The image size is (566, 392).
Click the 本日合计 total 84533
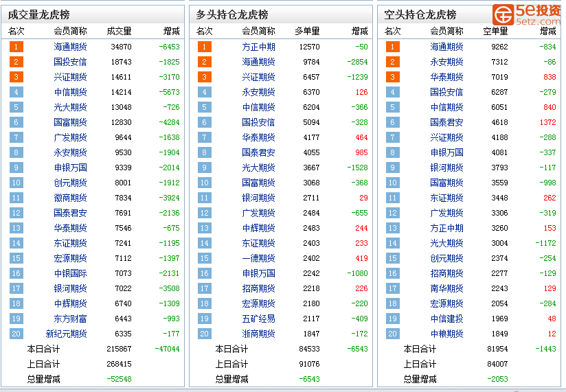[309, 349]
